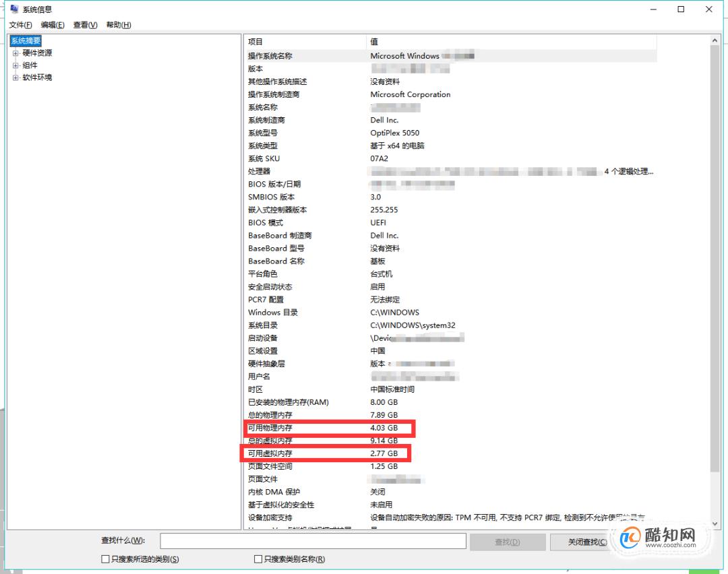Select the 系统摘要 tree node

tap(26, 41)
